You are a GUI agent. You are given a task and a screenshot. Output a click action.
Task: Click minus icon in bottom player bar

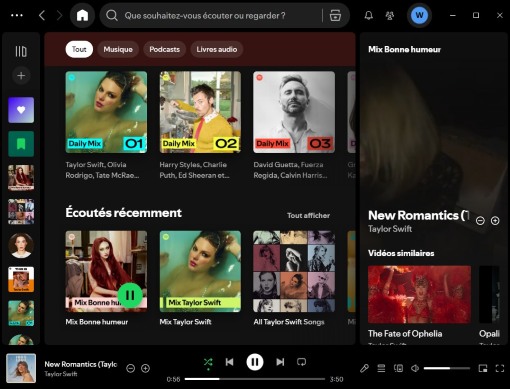130,368
